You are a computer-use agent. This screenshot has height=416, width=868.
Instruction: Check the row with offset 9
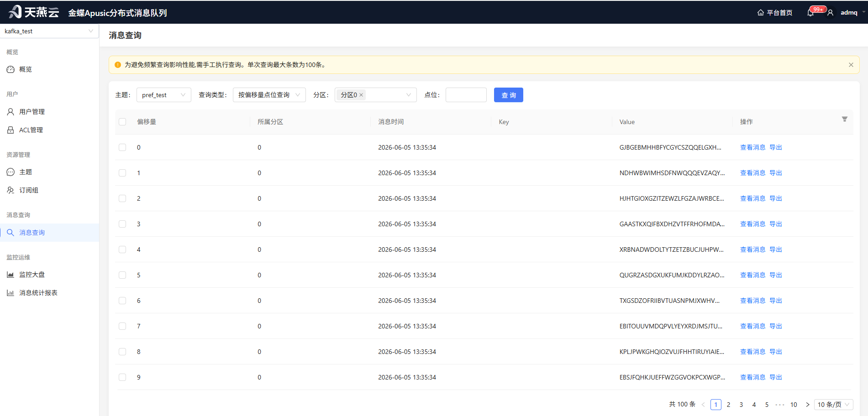tap(122, 377)
